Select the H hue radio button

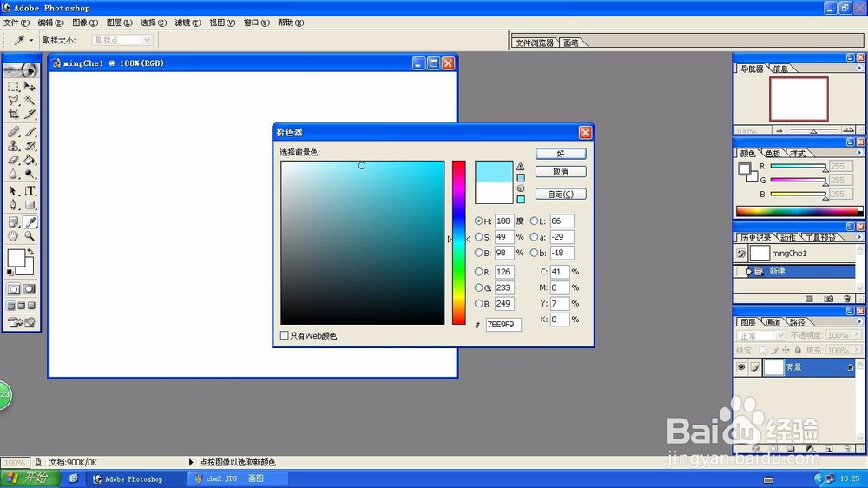[479, 221]
